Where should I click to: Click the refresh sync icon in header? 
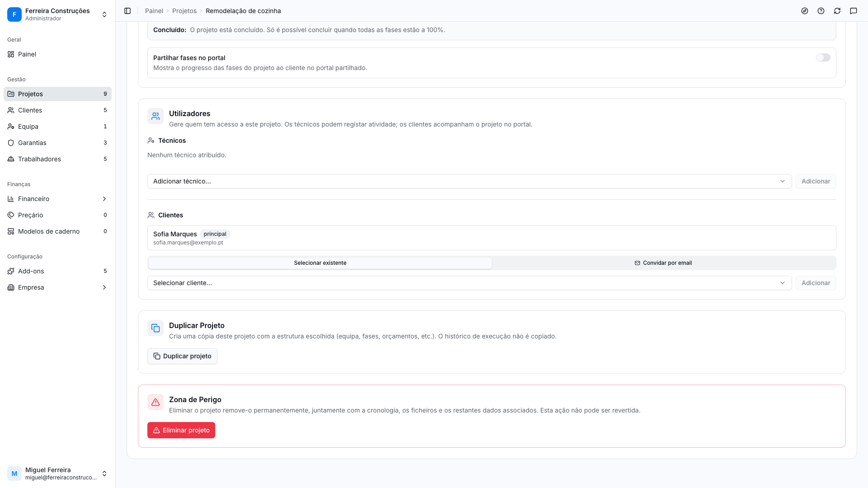coord(837,11)
